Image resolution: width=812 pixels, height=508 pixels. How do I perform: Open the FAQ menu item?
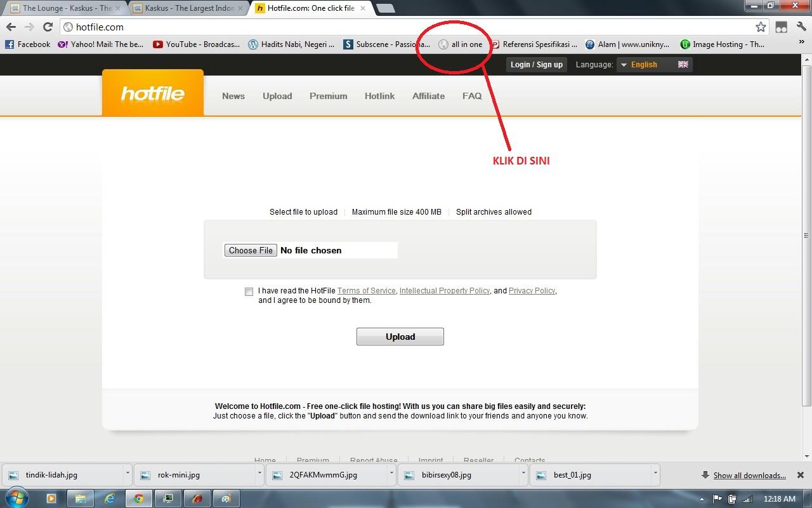click(472, 96)
